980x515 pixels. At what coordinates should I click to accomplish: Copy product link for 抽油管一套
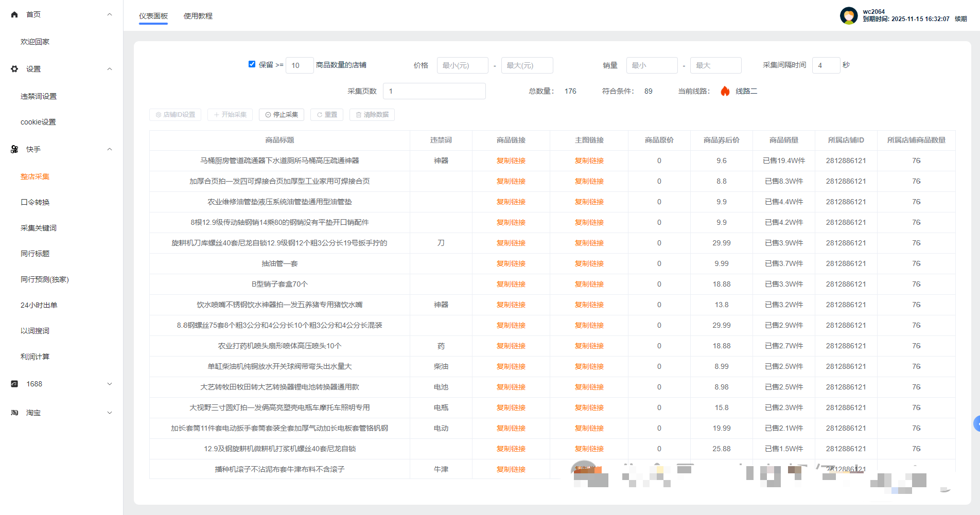(x=511, y=263)
